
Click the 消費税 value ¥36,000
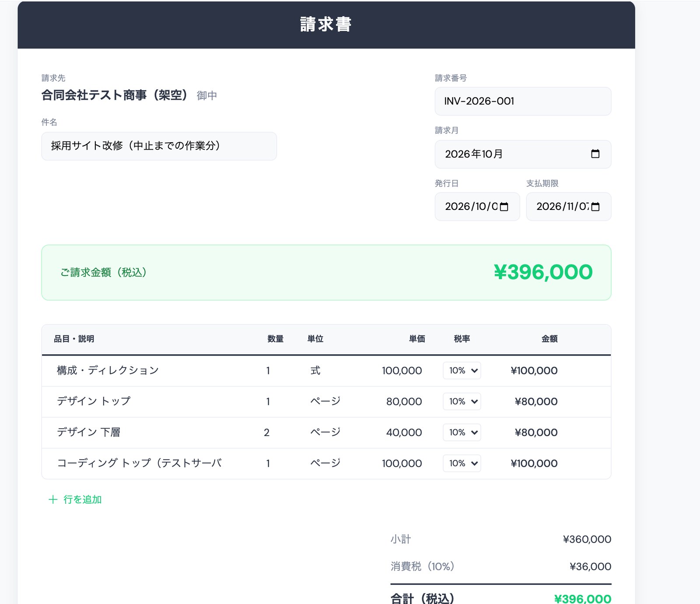tap(590, 566)
